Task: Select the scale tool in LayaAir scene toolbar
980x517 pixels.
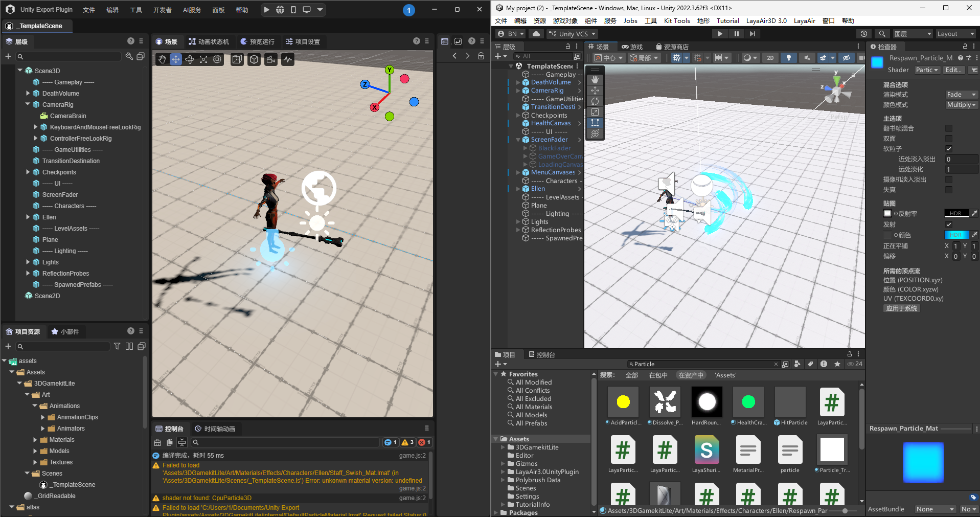Action: (x=203, y=59)
